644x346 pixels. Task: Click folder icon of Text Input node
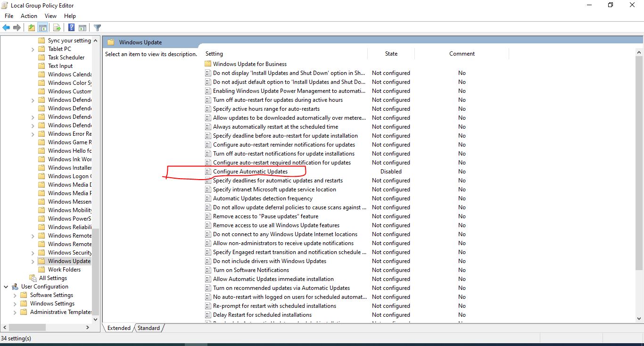[41, 66]
